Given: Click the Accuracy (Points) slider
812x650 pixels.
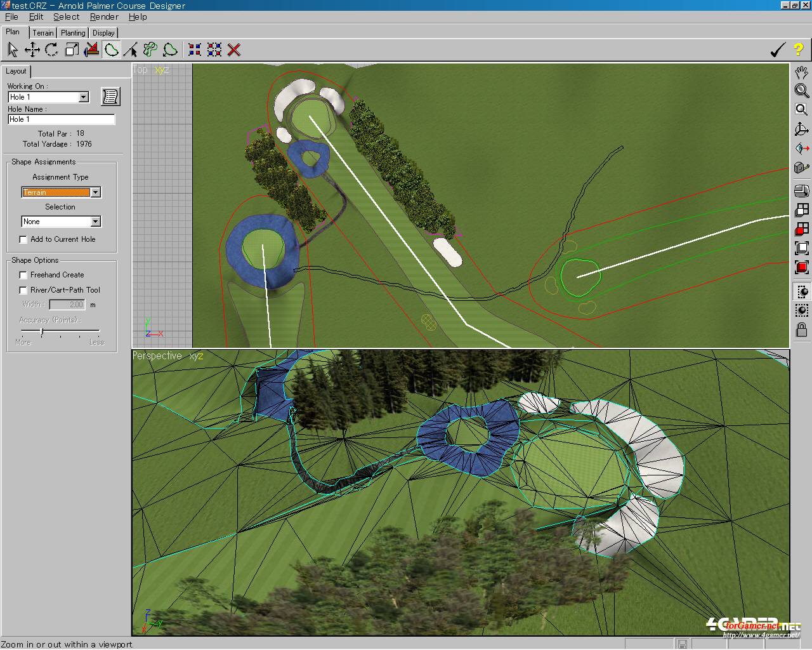Looking at the screenshot, I should pyautogui.click(x=42, y=331).
